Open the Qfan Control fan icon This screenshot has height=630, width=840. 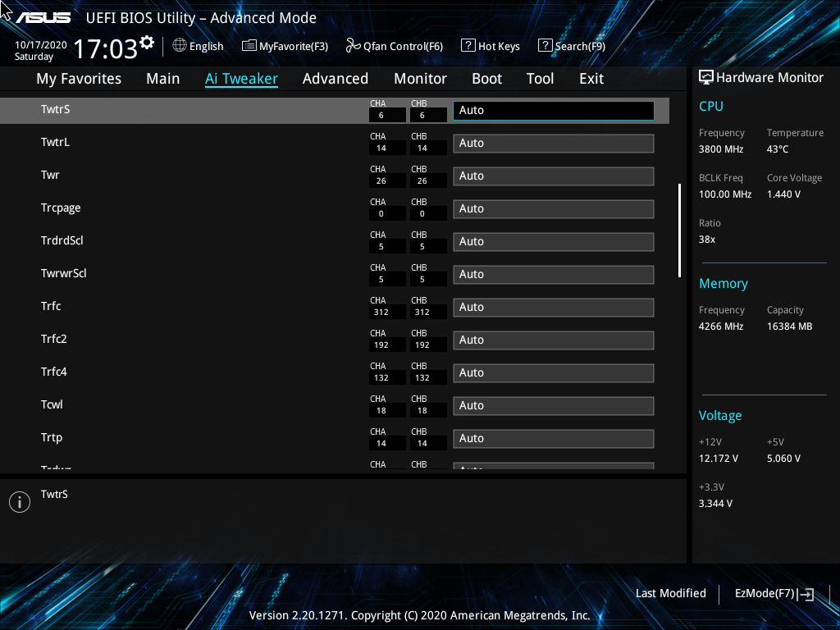[x=353, y=46]
